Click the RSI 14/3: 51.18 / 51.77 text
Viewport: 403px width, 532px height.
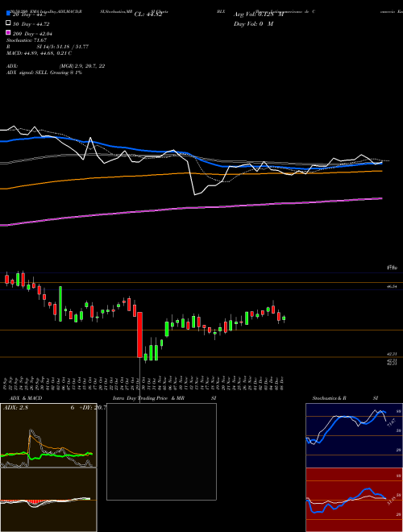coord(48,47)
